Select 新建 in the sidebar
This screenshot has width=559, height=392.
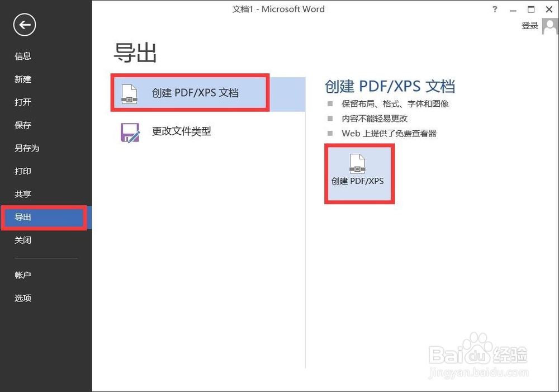[x=23, y=79]
